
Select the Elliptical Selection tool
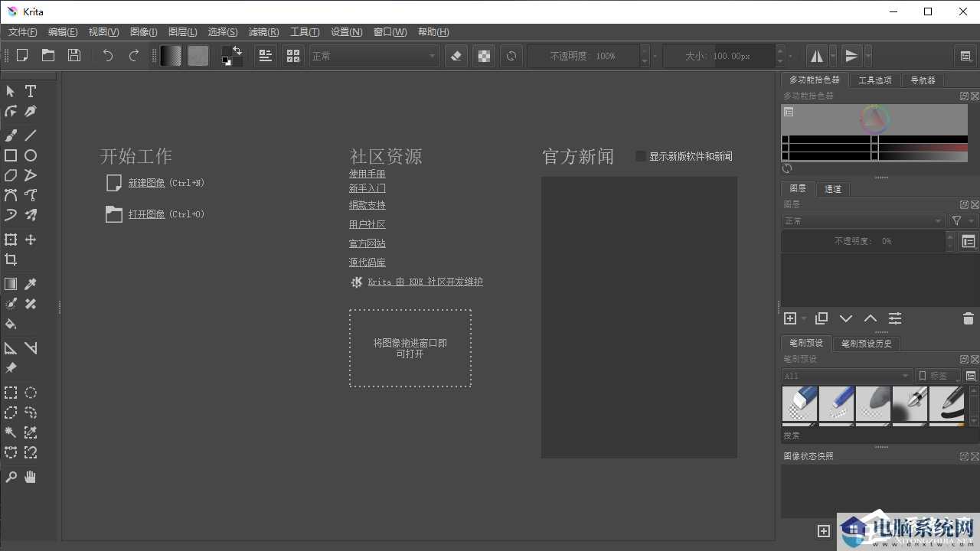(31, 393)
